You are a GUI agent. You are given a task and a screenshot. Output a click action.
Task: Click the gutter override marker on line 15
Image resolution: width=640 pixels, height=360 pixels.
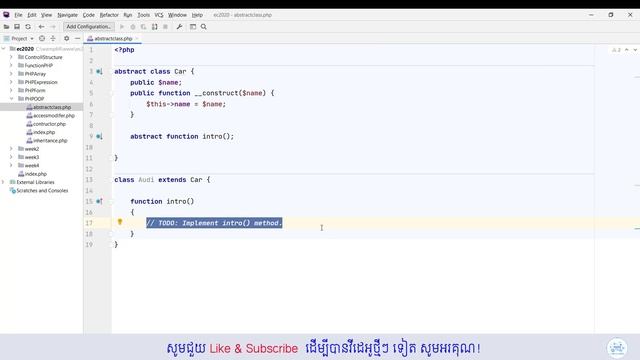[x=99, y=201]
